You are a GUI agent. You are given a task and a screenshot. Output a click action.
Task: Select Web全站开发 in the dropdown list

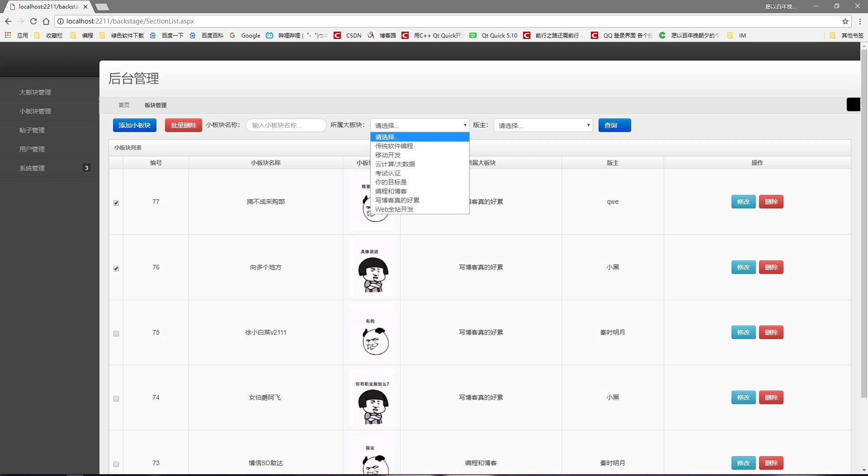click(x=420, y=209)
